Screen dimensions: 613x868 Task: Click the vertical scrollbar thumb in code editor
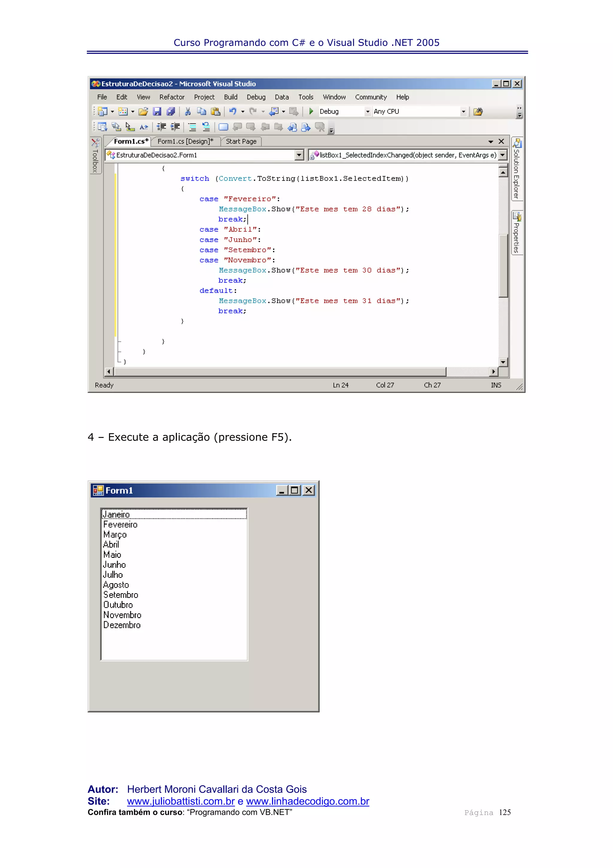(x=503, y=266)
